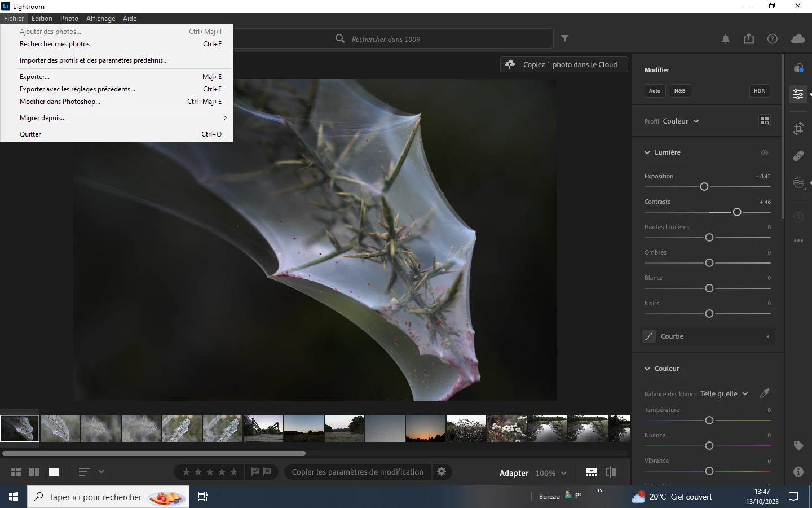Toggle Lumière panel visibility eye
Image resolution: width=812 pixels, height=508 pixels.
765,152
